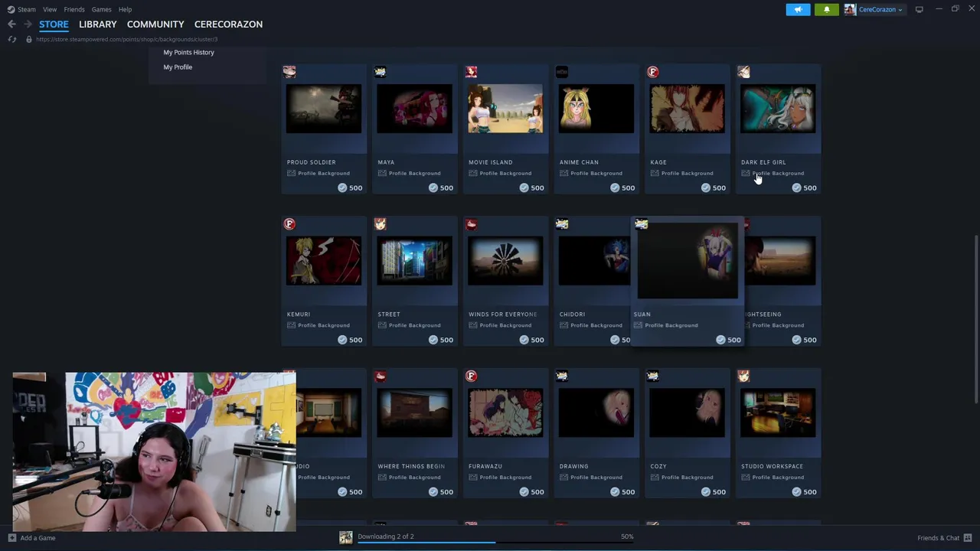Select the Maya background thumbnail
Screen dimensions: 980x551
click(x=414, y=109)
